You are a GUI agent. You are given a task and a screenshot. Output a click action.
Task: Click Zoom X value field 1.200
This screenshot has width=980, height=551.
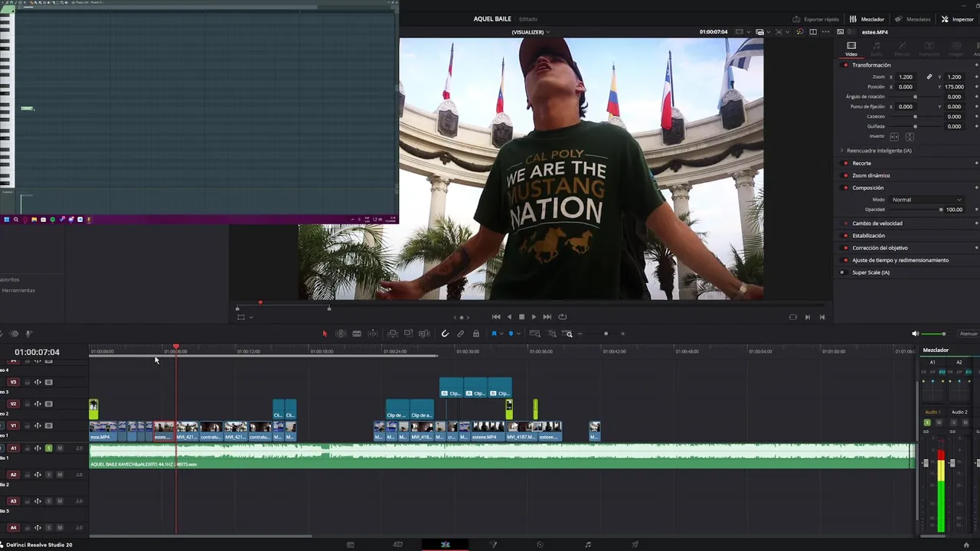906,77
